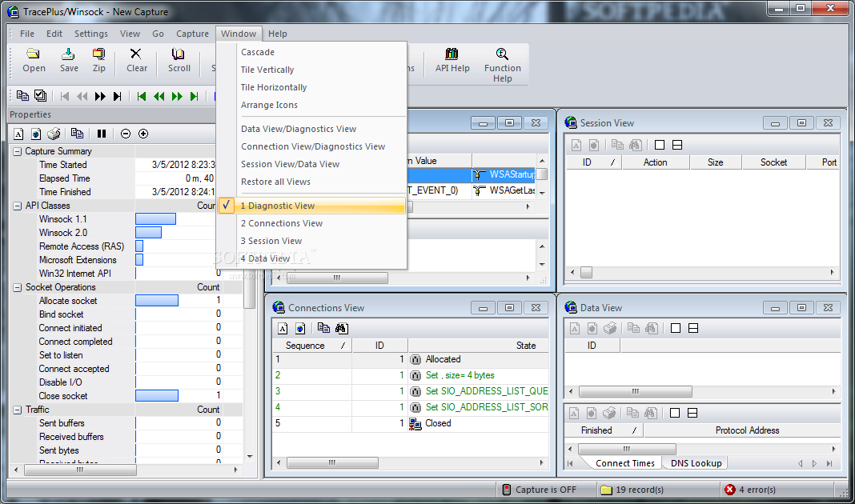Uncheck 1 Diagnostic View in Window menu
This screenshot has width=855, height=504.
[x=312, y=206]
